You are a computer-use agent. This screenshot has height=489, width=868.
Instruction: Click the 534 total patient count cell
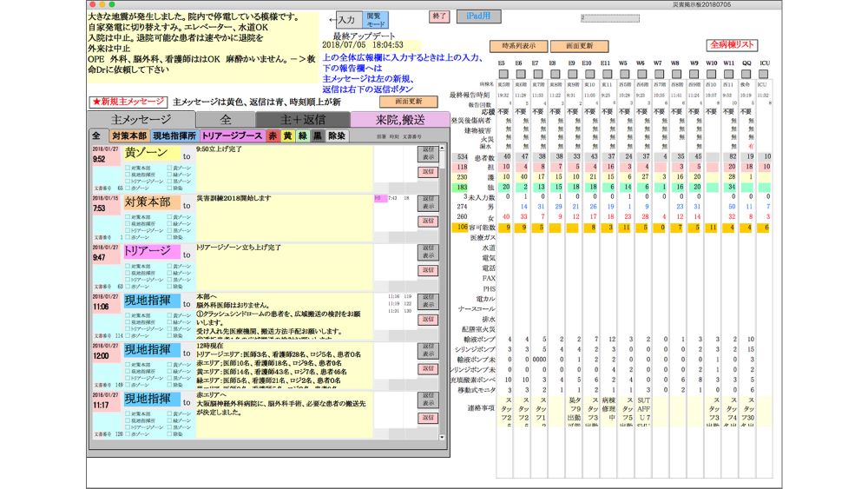tap(463, 156)
